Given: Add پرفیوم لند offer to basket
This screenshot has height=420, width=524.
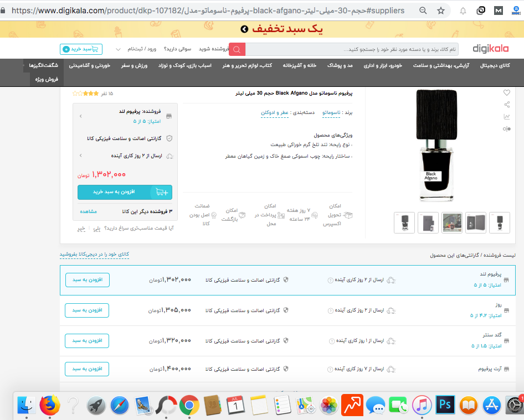Looking at the screenshot, I should click(88, 280).
